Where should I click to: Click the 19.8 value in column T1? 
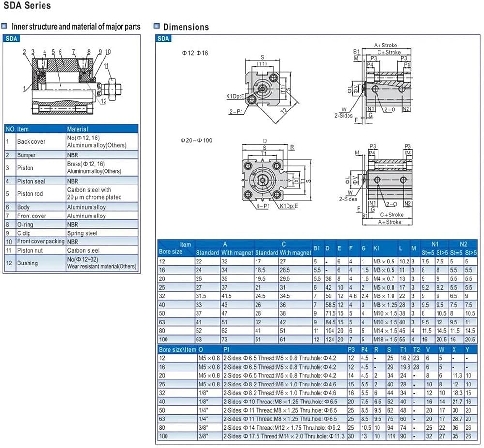[x=405, y=367]
